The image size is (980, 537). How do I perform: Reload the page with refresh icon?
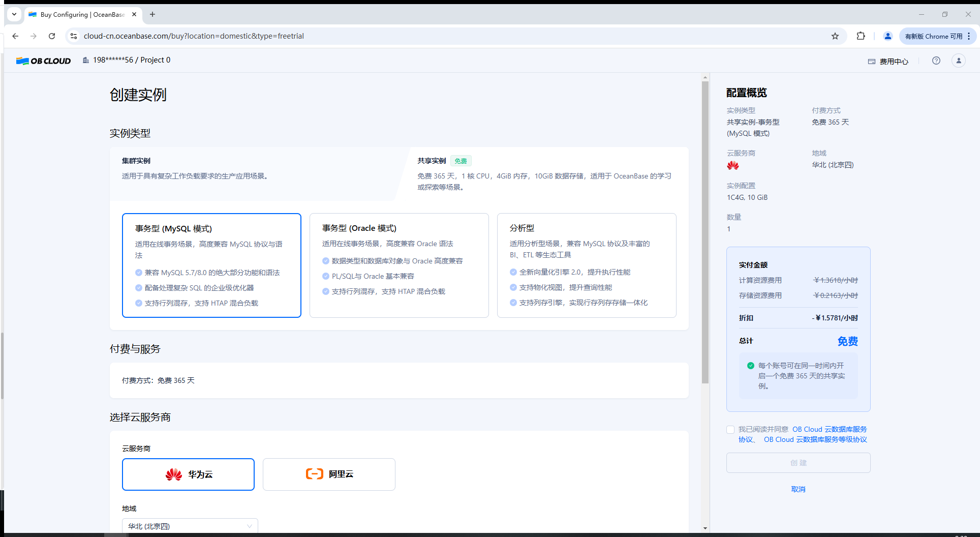[x=52, y=36]
